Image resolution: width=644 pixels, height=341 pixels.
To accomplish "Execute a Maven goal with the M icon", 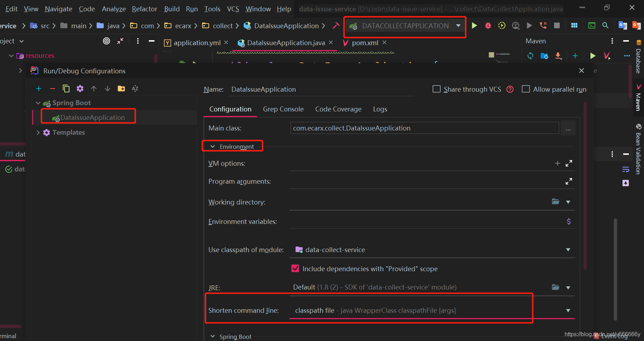I will click(607, 56).
